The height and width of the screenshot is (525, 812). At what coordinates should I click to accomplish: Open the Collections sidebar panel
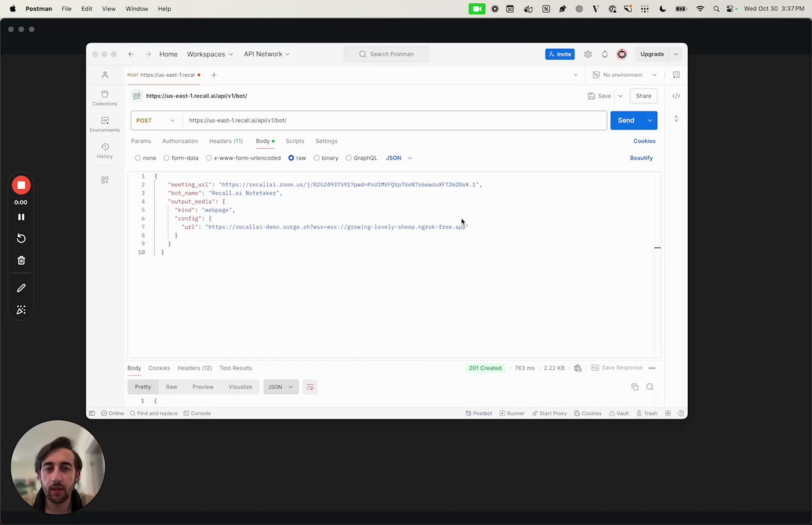click(x=105, y=98)
